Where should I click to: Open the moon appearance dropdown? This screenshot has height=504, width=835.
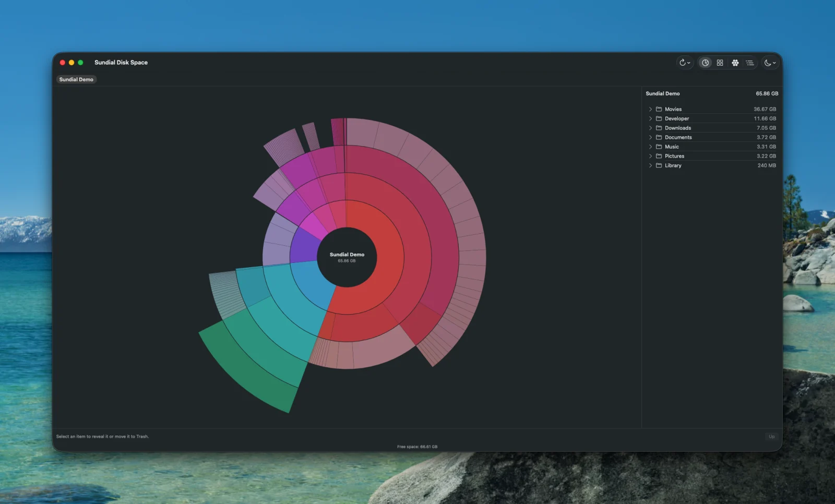pyautogui.click(x=770, y=63)
